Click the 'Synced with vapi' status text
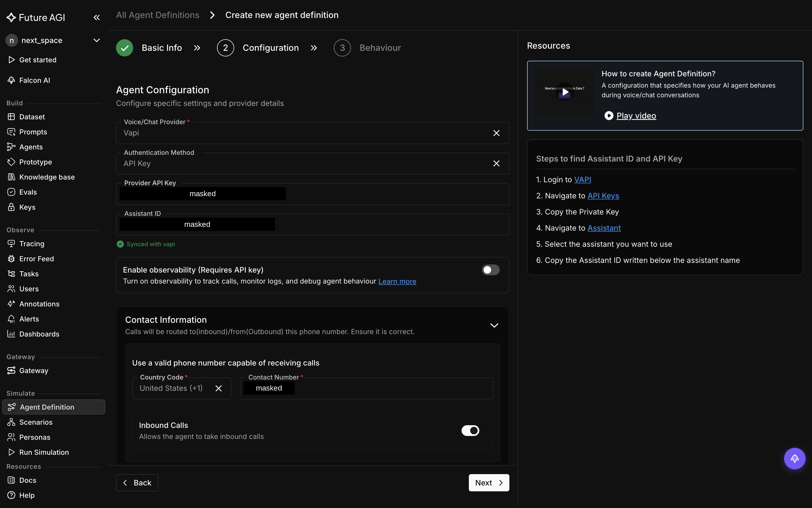812x508 pixels. 151,244
